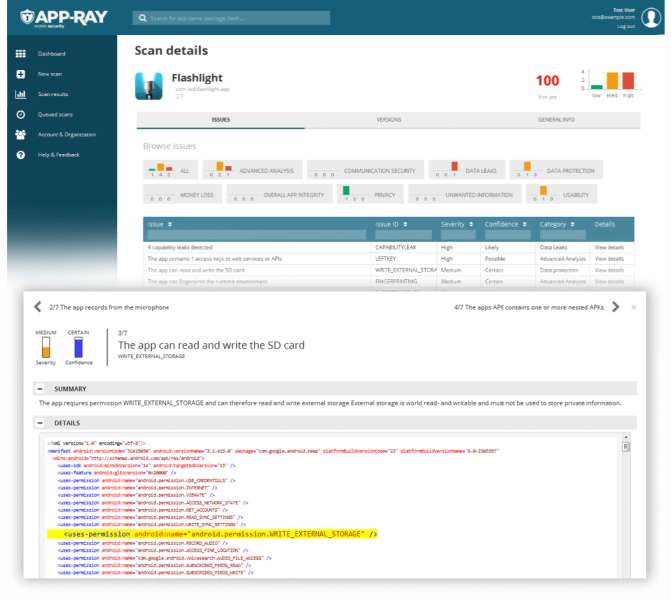Open Scan results chart icon
The image size is (671, 600).
(x=21, y=94)
